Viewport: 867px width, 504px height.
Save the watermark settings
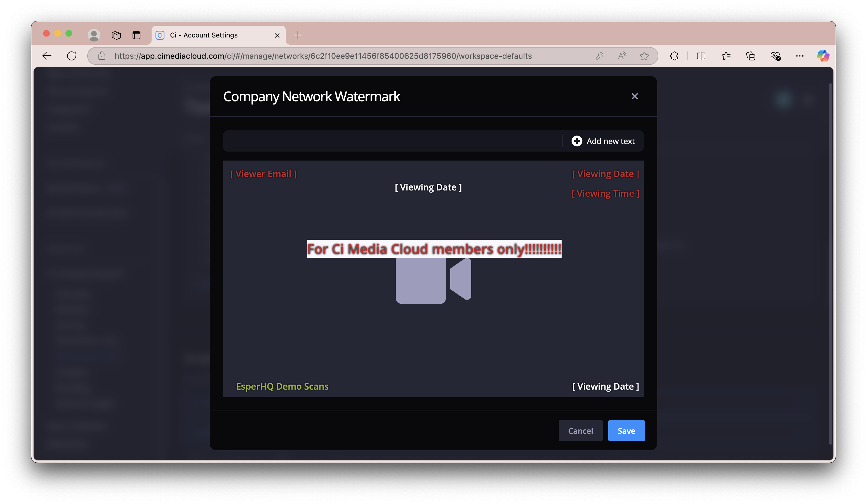pos(626,431)
